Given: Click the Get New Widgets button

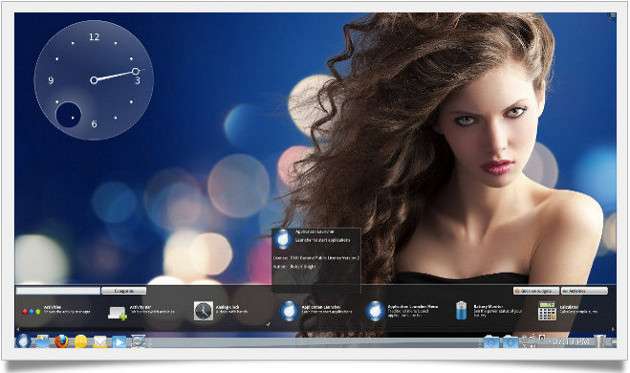Looking at the screenshot, I should click(x=536, y=291).
